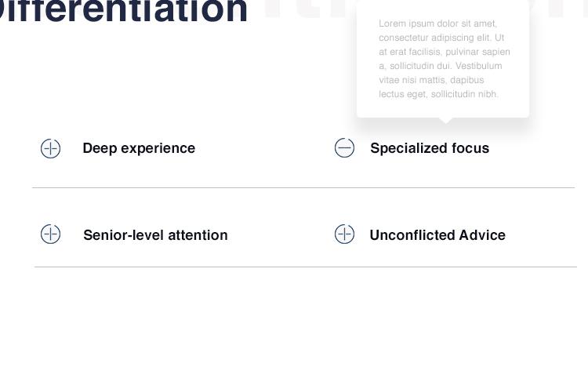588x392 pixels.
Task: Expand the Senior-level attention plus icon
Action: 51,234
